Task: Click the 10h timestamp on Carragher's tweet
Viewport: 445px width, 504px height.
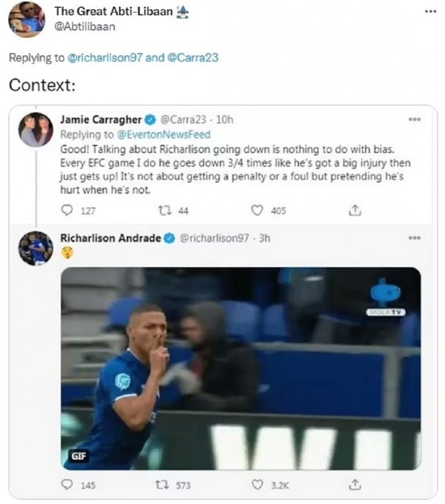Action: (224, 120)
